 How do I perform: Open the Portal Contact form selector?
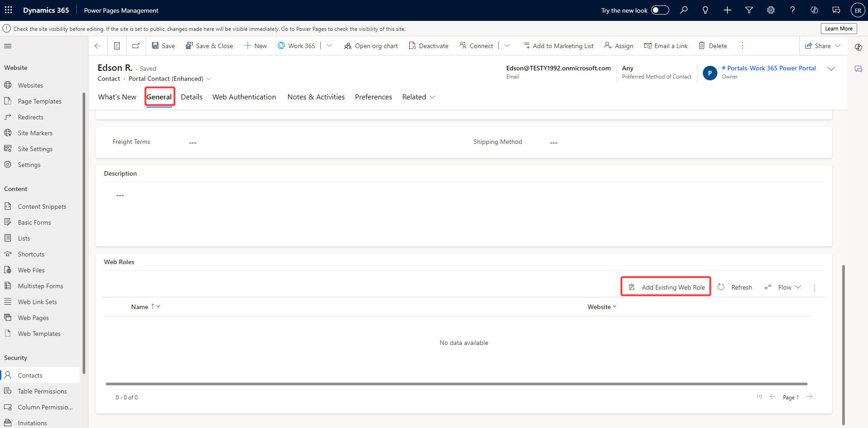170,79
